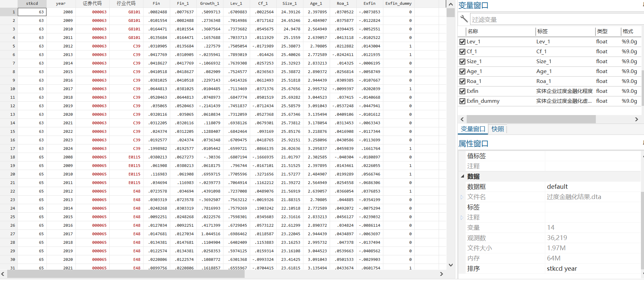
Task: Click the 数据框 value default
Action: (x=557, y=187)
